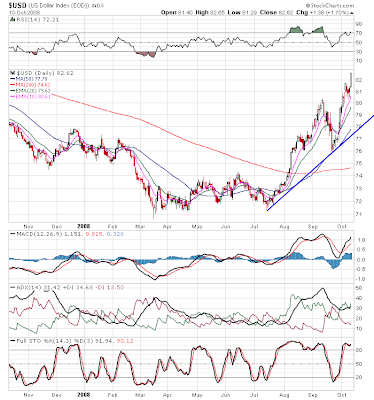Click the High 82.85 value
This screenshot has width=374, height=400.
point(210,12)
